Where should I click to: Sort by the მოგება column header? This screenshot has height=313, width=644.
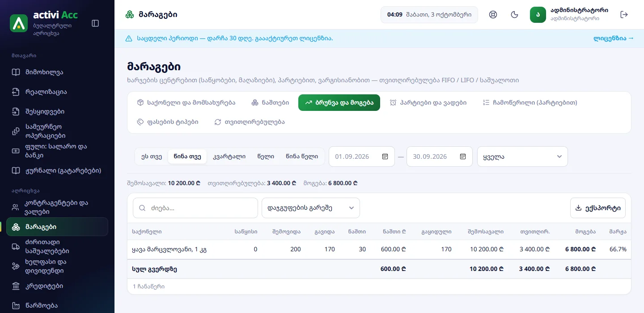pyautogui.click(x=586, y=232)
